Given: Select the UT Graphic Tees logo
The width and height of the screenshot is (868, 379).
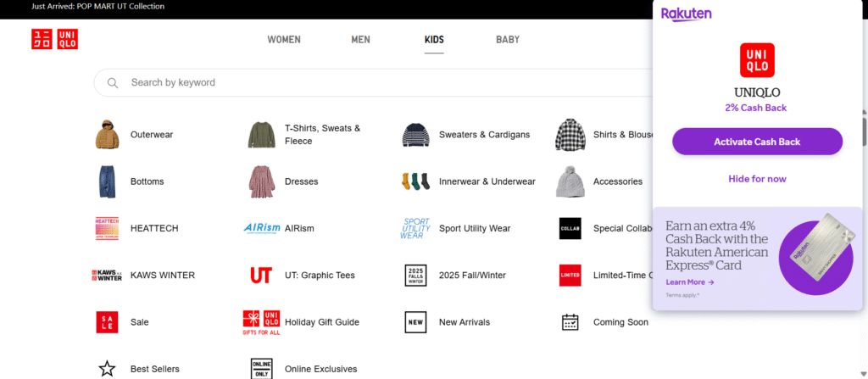Looking at the screenshot, I should pos(261,276).
